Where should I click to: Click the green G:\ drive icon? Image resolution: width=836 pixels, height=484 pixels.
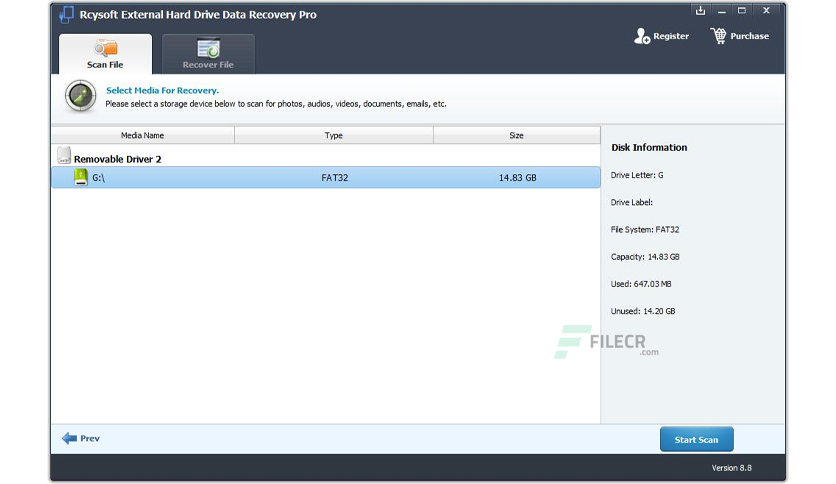(81, 177)
